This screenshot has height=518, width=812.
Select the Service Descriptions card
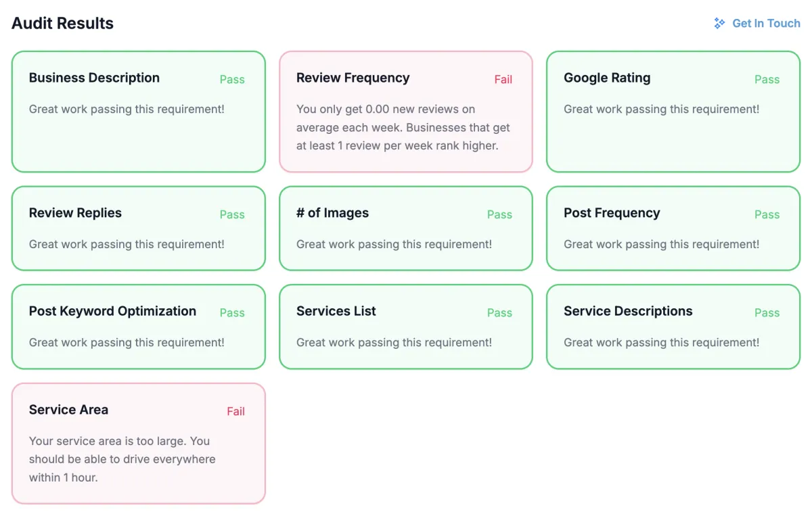click(x=673, y=327)
